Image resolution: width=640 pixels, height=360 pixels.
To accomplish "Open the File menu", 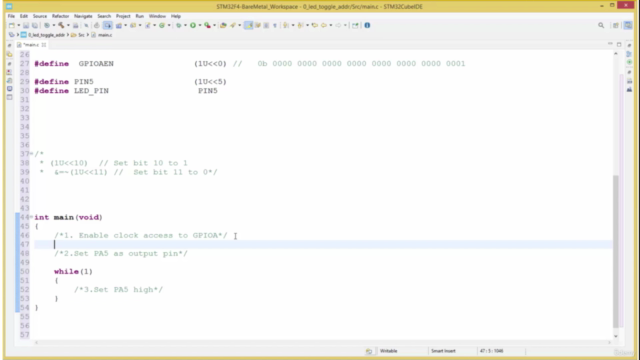I will (x=11, y=16).
